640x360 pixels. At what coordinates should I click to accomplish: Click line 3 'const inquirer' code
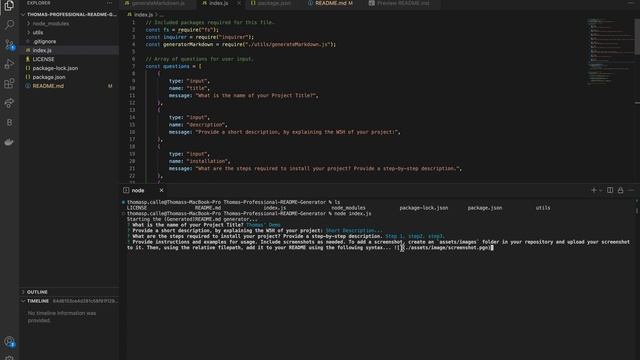[200, 37]
